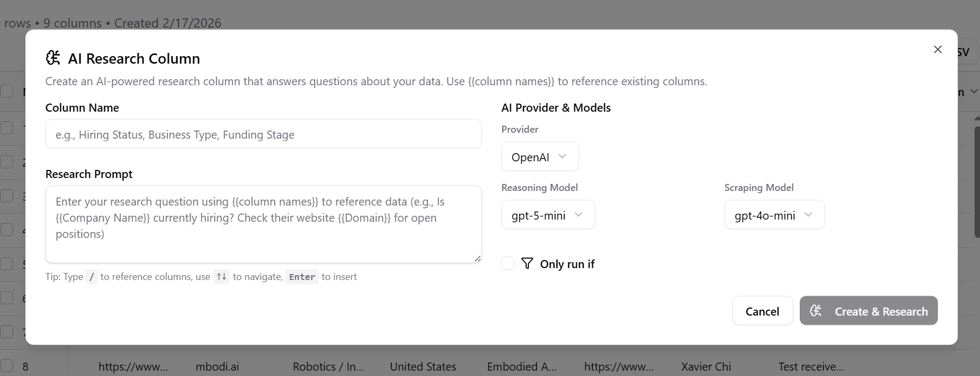Click the Research Prompt resize handle

tap(478, 259)
